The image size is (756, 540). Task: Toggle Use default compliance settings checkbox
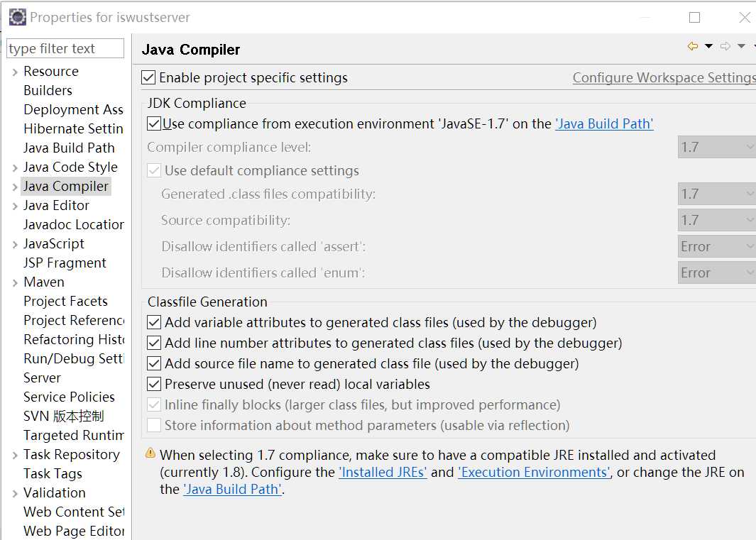tap(154, 170)
